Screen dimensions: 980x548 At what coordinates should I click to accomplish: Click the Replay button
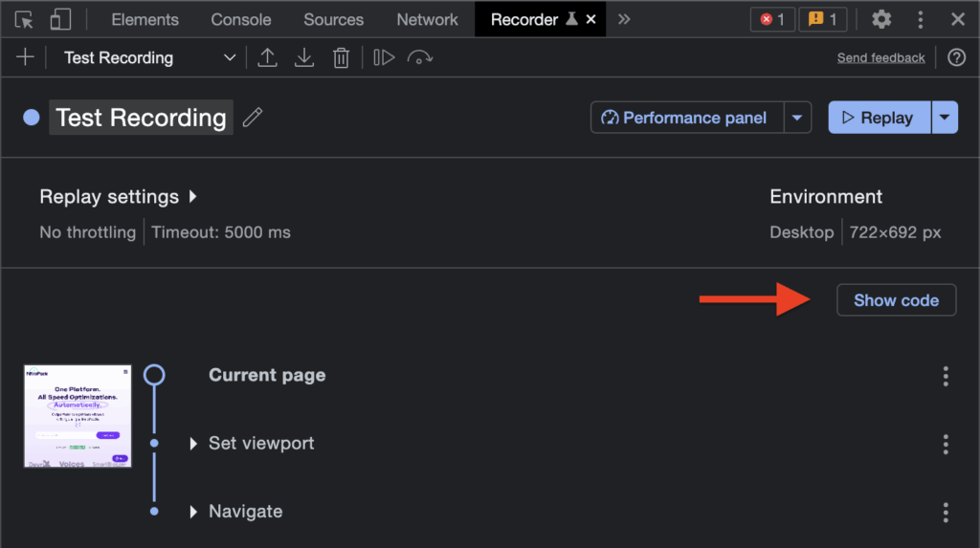880,118
